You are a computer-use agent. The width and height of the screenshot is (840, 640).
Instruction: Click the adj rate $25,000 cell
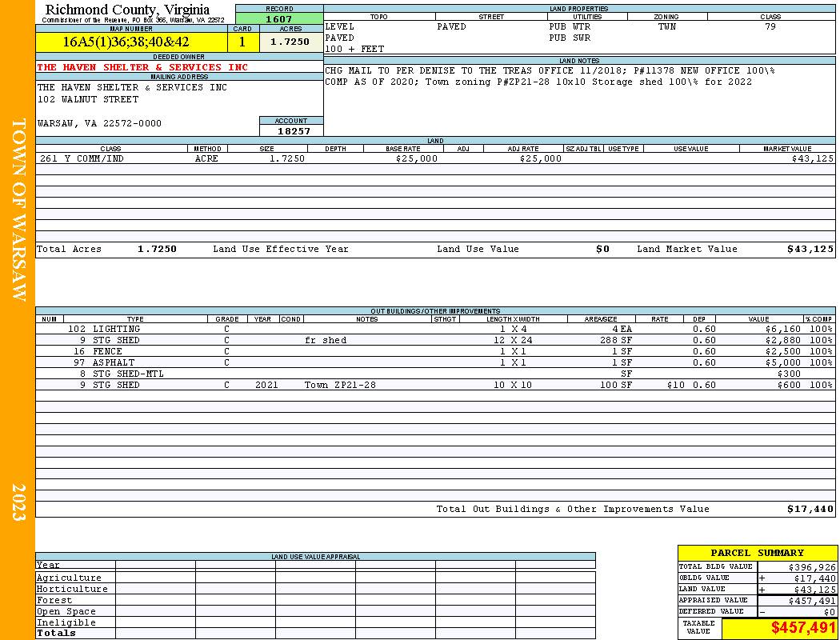click(x=541, y=158)
